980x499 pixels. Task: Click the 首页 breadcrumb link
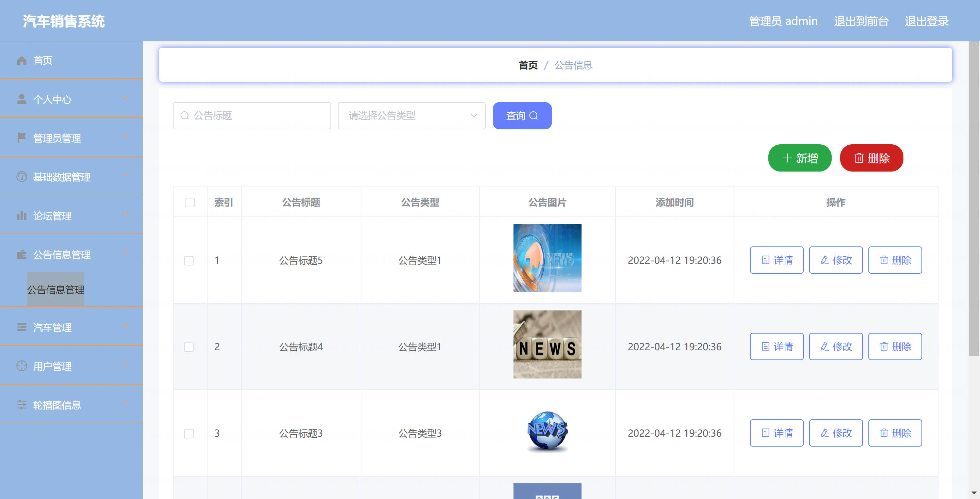click(x=528, y=65)
